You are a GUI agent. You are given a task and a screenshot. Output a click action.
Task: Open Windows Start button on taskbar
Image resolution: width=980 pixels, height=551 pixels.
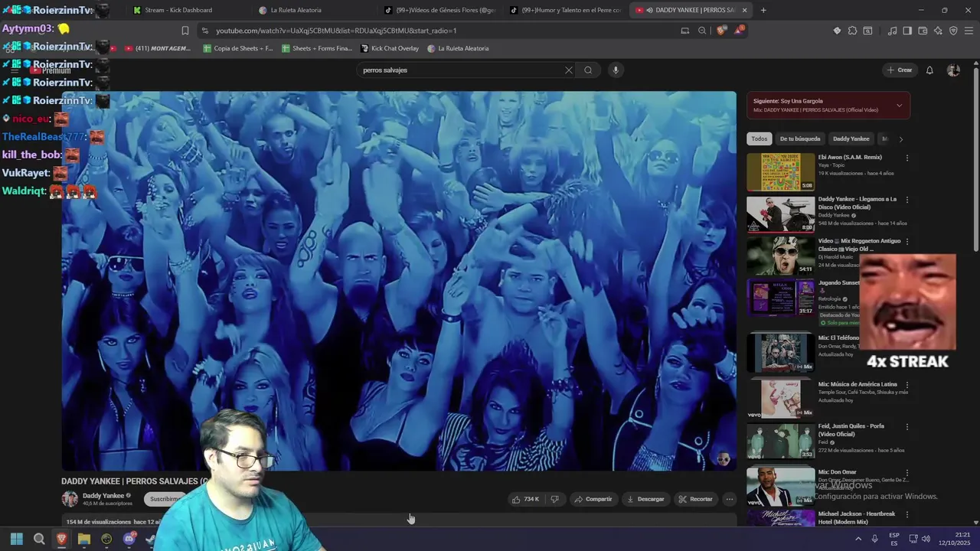click(x=17, y=539)
